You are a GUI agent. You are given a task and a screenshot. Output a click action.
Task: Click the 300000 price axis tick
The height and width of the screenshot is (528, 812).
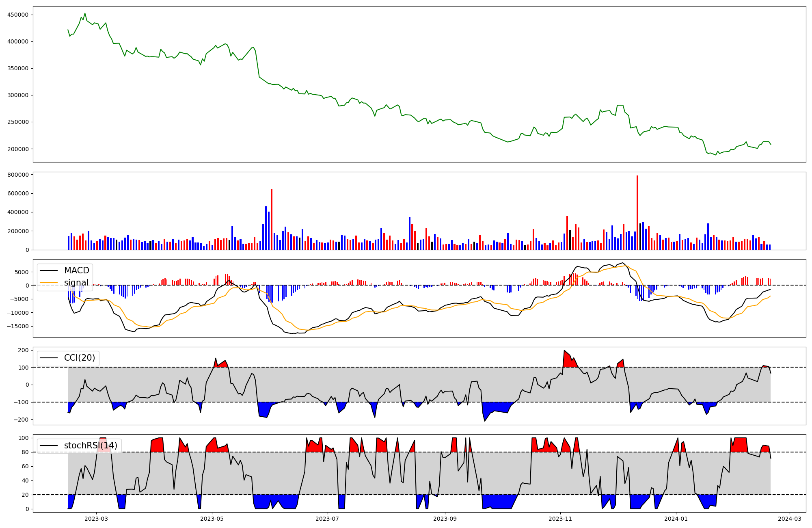(18, 95)
